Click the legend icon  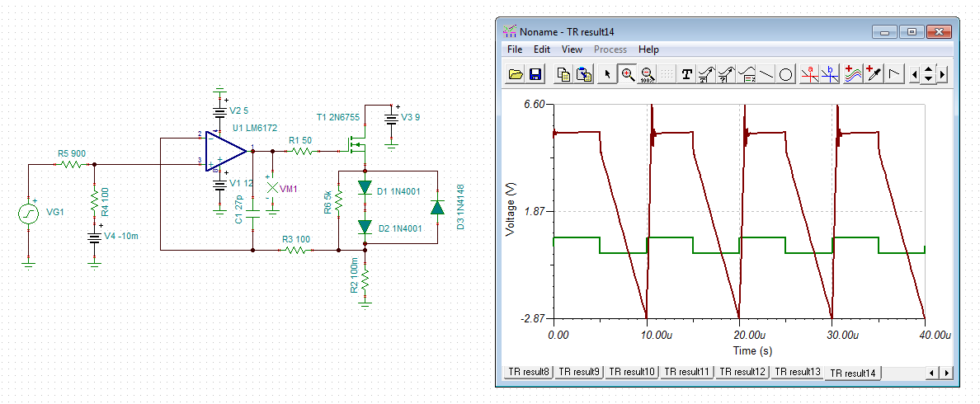tap(747, 74)
